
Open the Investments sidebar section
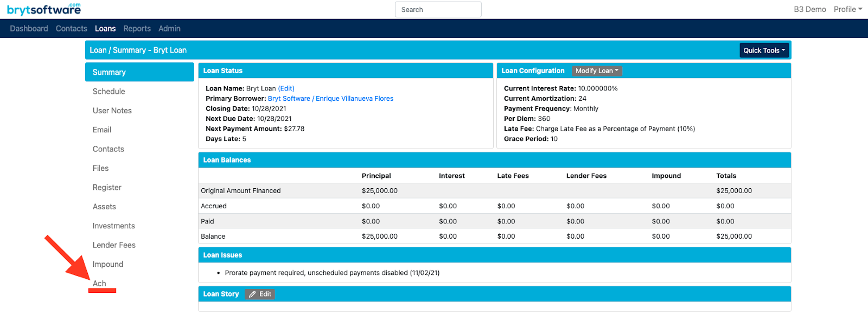(114, 226)
